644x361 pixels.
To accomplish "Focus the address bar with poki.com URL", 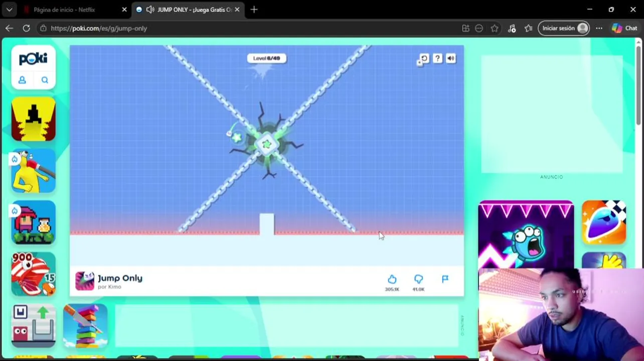I will point(99,28).
